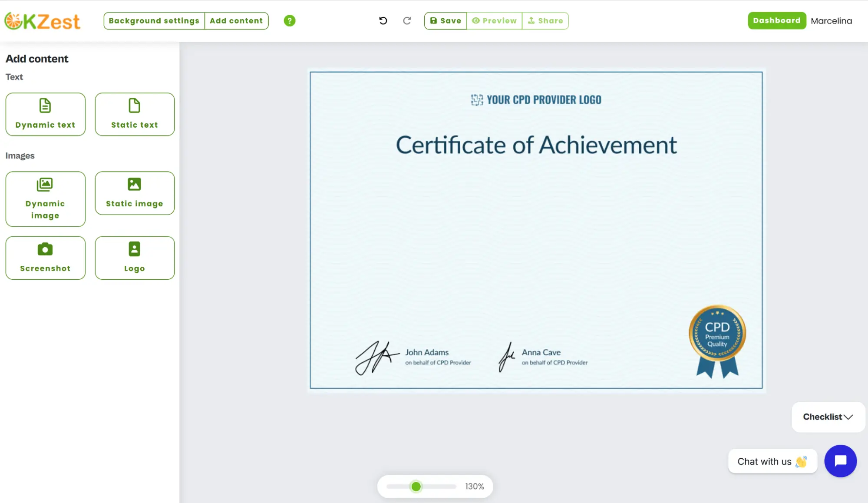Switch to Add content tab
Screen dimensions: 868x503
[236, 21]
